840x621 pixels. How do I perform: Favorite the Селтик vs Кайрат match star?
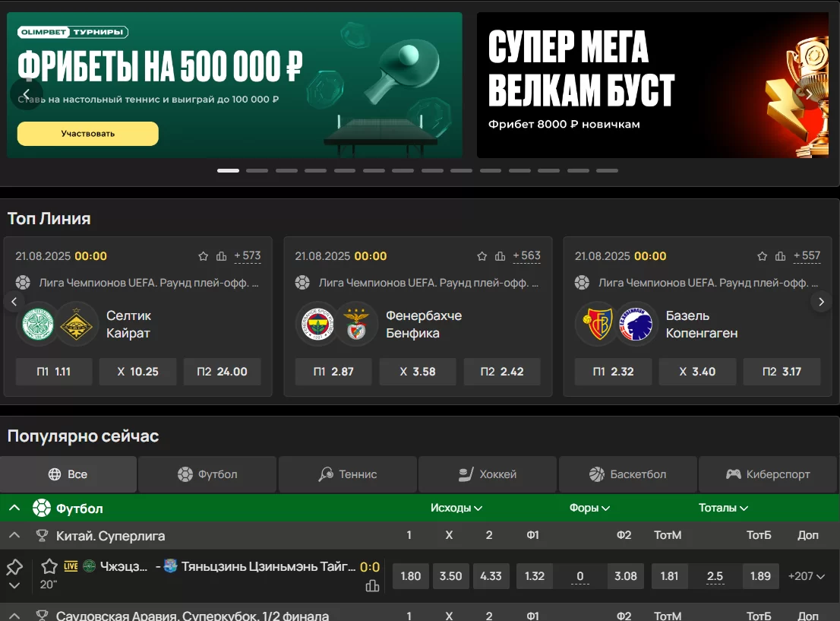(x=203, y=256)
